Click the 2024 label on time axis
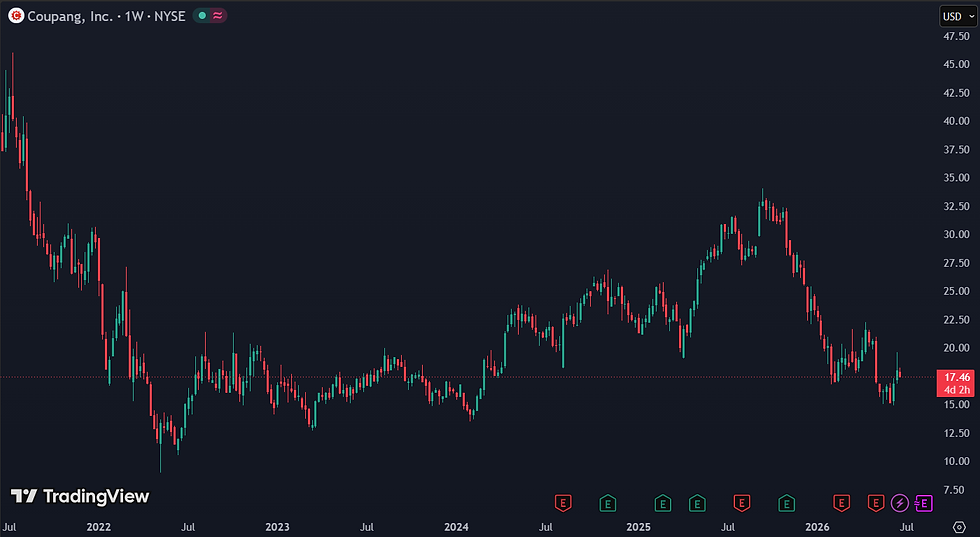The image size is (980, 537). pyautogui.click(x=456, y=527)
